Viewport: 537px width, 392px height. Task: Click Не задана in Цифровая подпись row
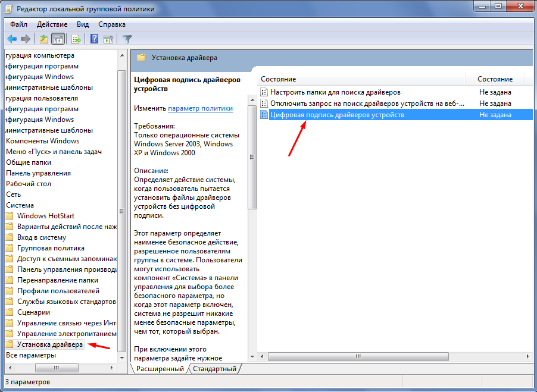[x=495, y=115]
